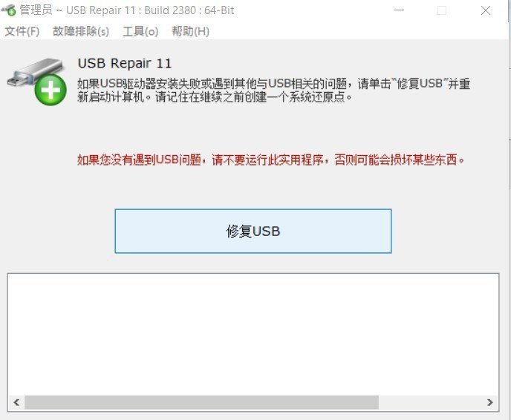Screen dimensions: 511x420
Task: Click the USB Repair 11 heading text
Action: coord(125,63)
